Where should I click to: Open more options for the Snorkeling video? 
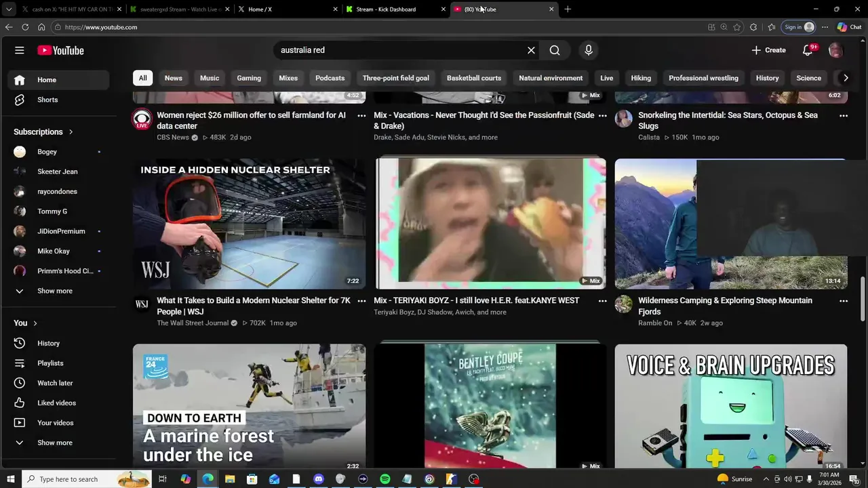pyautogui.click(x=843, y=116)
